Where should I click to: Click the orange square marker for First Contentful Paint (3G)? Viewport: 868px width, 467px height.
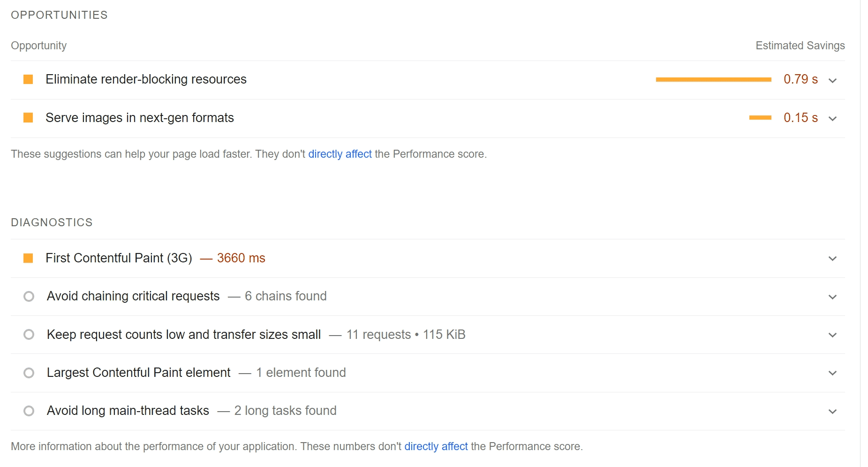28,258
